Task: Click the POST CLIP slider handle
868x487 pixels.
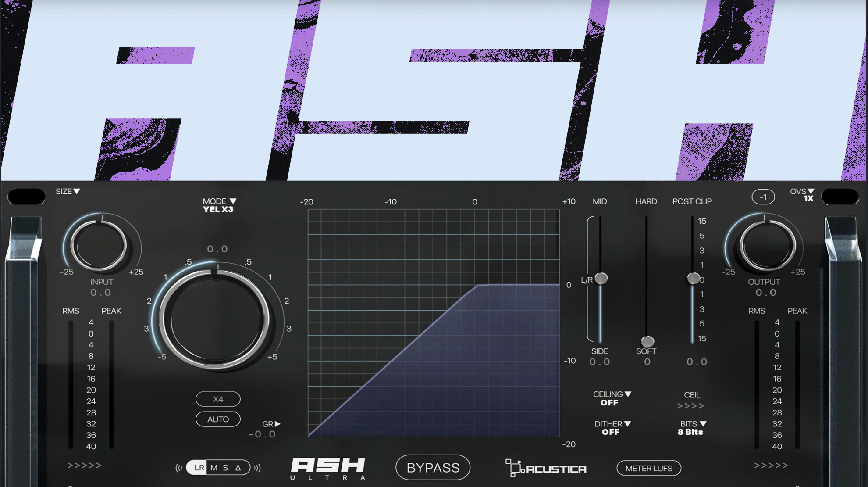Action: 694,278
